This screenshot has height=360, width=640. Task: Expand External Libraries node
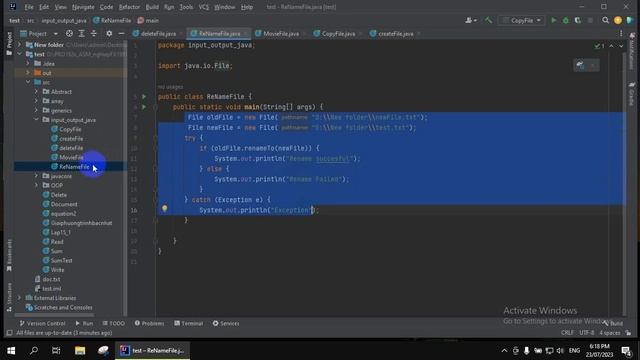click(19, 298)
